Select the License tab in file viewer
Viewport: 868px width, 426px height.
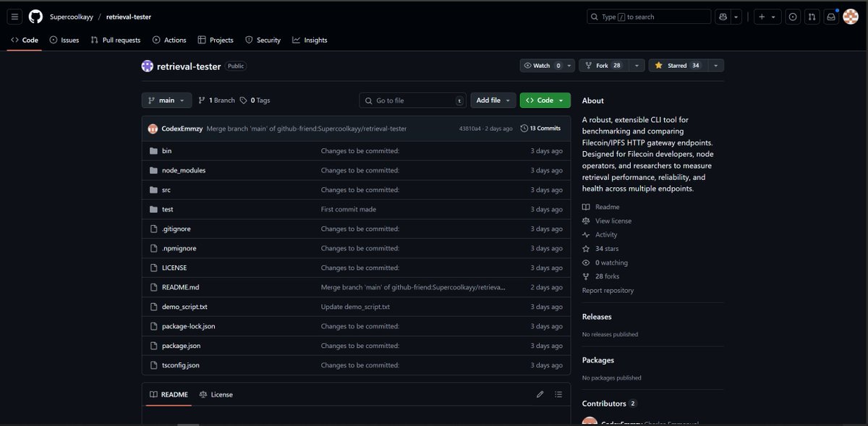point(216,395)
